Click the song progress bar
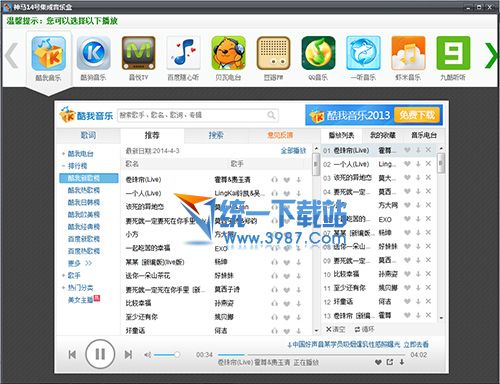The width and height of the screenshot is (500, 384). (312, 355)
